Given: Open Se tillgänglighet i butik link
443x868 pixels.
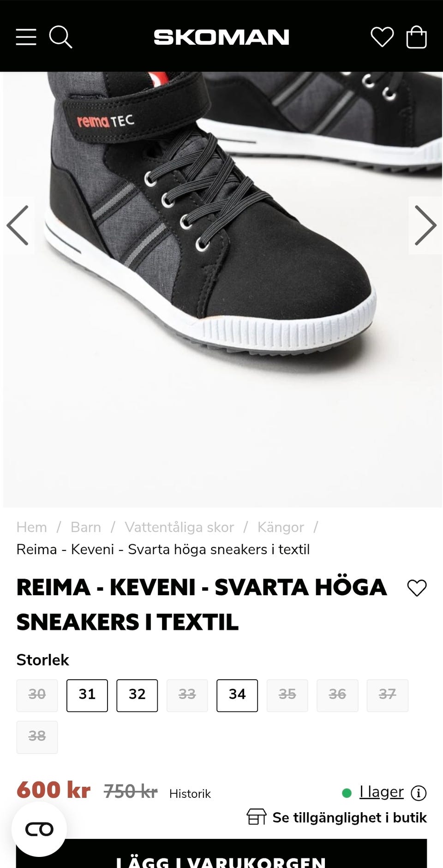Looking at the screenshot, I should pyautogui.click(x=349, y=817).
